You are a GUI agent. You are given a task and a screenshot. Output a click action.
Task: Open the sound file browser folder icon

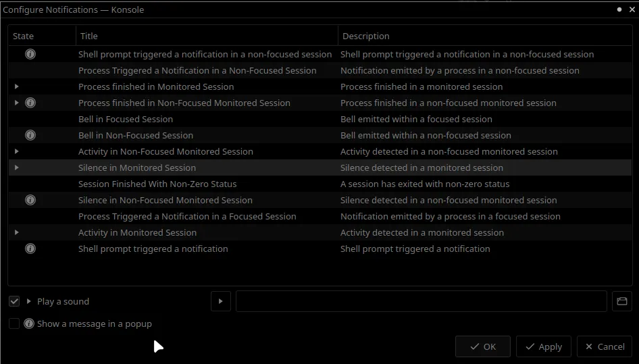coord(622,301)
